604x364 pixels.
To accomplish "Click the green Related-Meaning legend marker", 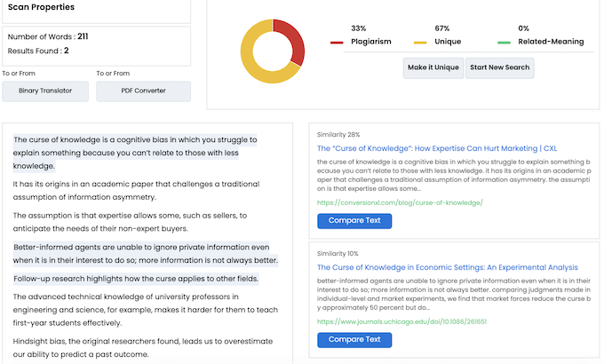I will click(x=504, y=43).
